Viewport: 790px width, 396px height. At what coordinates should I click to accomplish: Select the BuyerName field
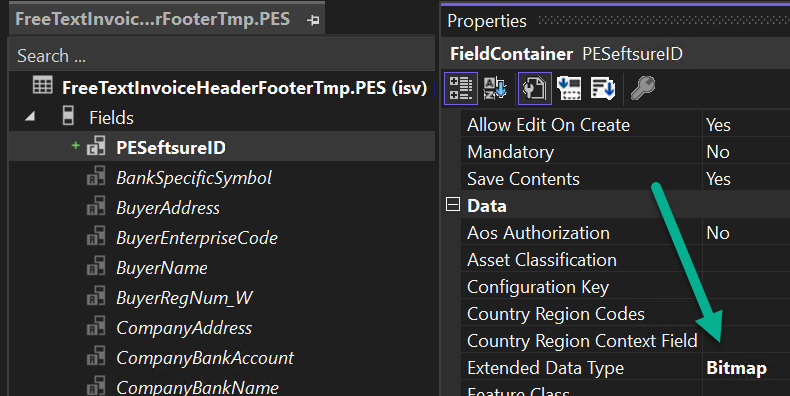click(162, 268)
